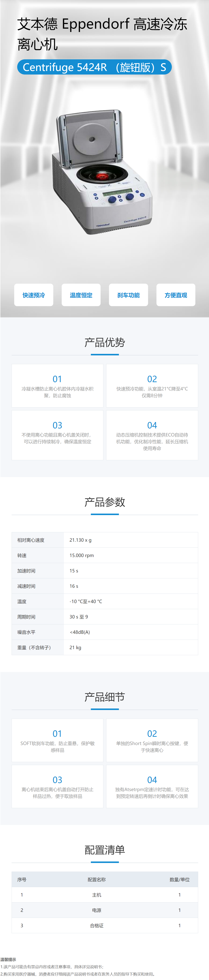Viewport: 209px width, 980px height.
Task: Click the 主机 row in configuration list
Action: 104,895
